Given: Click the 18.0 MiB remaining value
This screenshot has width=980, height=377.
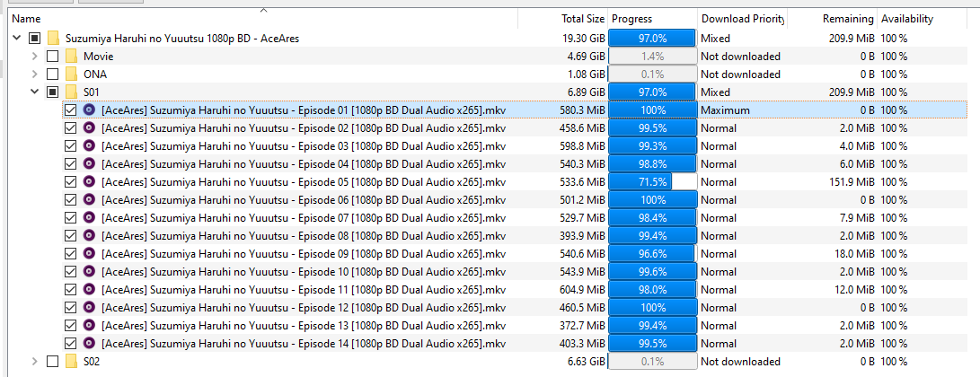Looking at the screenshot, I should tap(852, 254).
